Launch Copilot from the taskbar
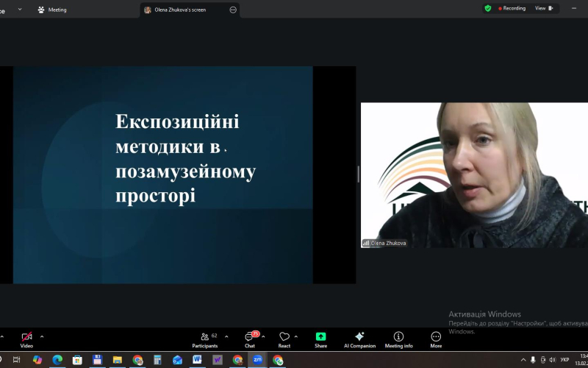Screen dimensions: 588x368 [x=37, y=360]
